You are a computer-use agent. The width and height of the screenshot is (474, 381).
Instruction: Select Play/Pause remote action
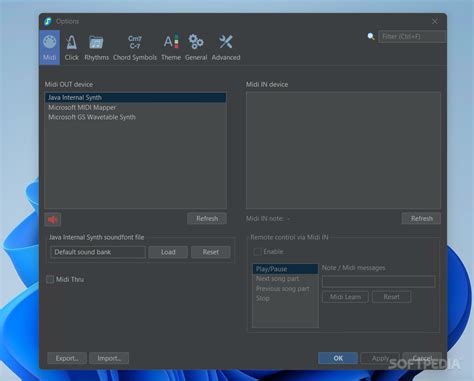(285, 269)
